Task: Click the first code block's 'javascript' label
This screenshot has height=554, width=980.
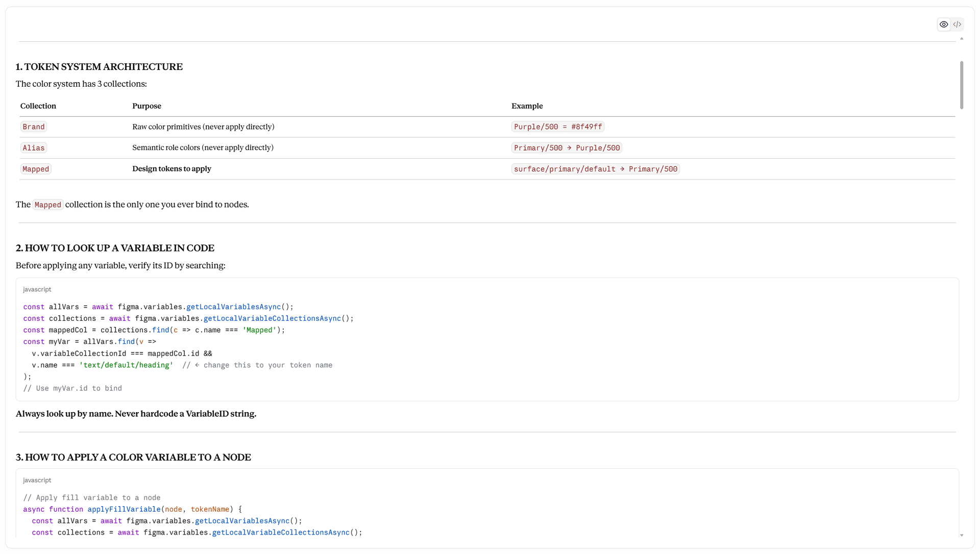Action: click(37, 289)
